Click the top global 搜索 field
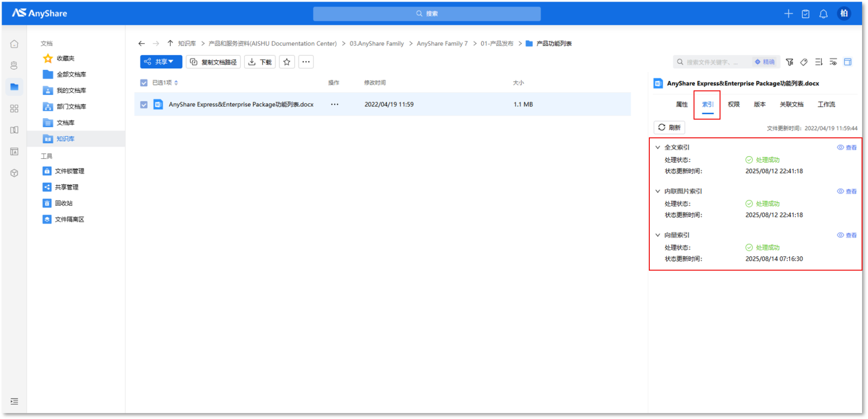The image size is (868, 419). (x=427, y=14)
